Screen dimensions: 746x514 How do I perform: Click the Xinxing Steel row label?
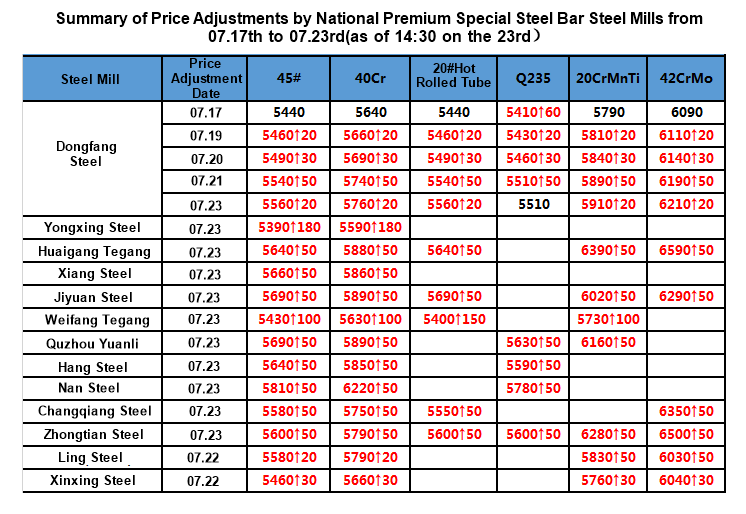click(92, 481)
